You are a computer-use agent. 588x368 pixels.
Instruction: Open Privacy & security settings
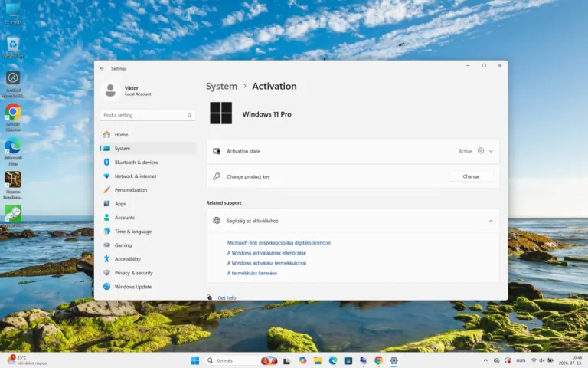pos(148,273)
